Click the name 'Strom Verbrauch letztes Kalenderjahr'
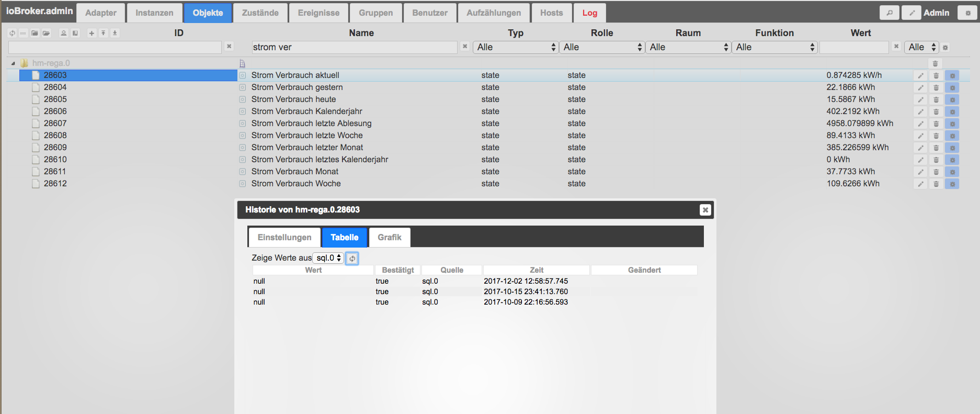Viewport: 980px width, 414px height. click(320, 160)
